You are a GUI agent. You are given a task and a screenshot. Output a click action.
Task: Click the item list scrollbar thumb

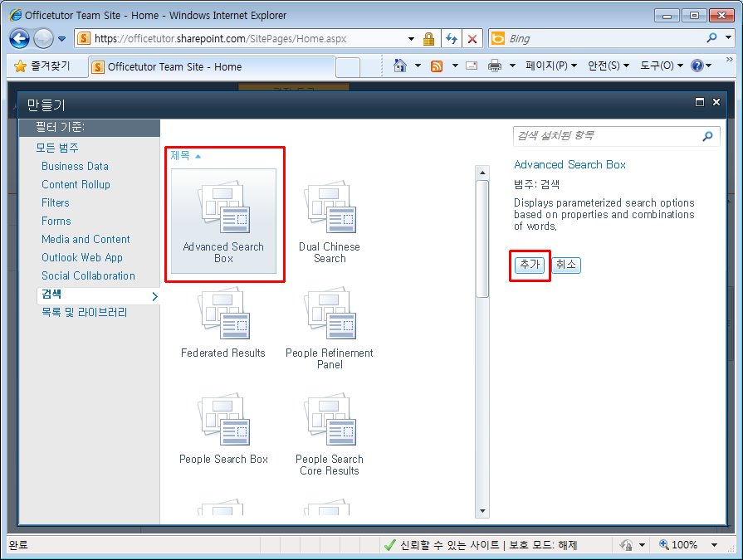pos(481,239)
